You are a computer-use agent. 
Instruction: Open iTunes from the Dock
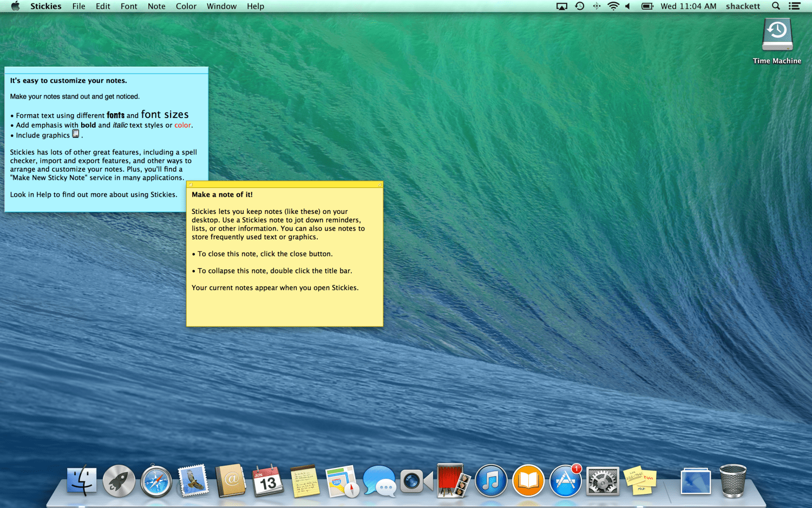pos(491,481)
